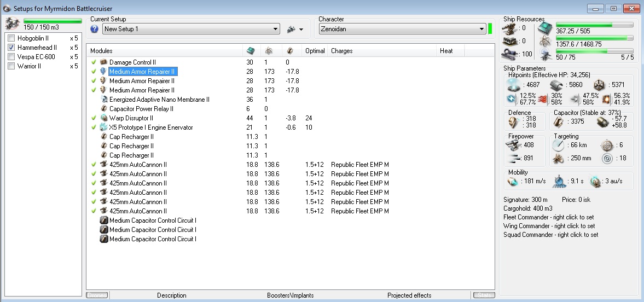
Task: Toggle the highlighted Medium Armor Repairer II checkmark
Action: click(94, 72)
